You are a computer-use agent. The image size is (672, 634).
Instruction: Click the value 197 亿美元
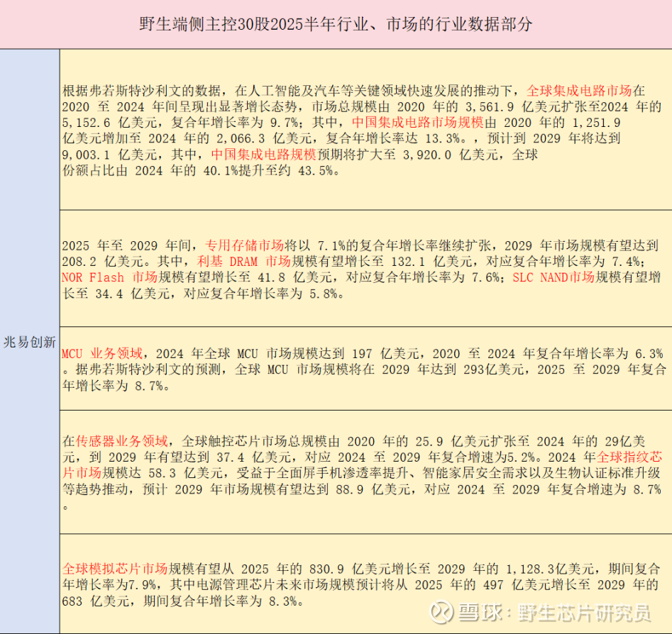pos(385,354)
